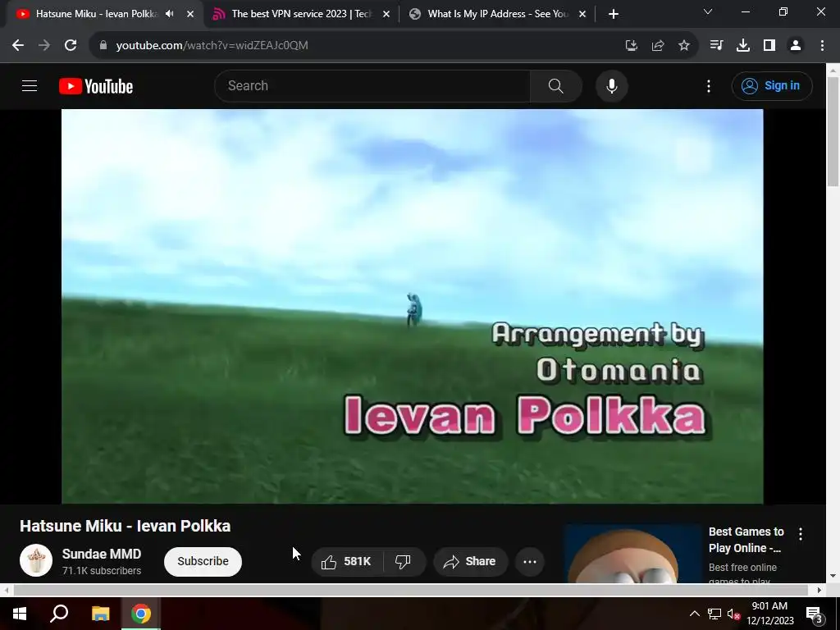The height and width of the screenshot is (630, 840).
Task: Open the Chrome profile icon
Action: [796, 46]
